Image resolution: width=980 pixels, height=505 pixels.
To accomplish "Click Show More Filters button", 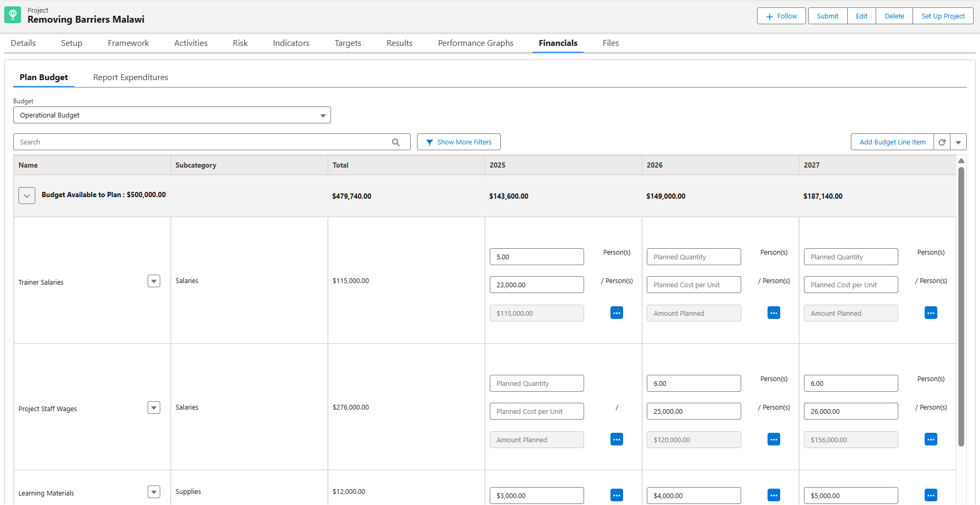I will click(459, 142).
